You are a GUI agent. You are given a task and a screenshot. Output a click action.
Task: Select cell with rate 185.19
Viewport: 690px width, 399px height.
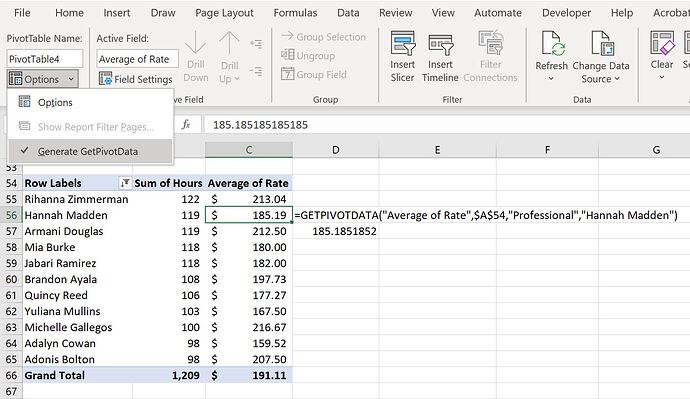249,215
